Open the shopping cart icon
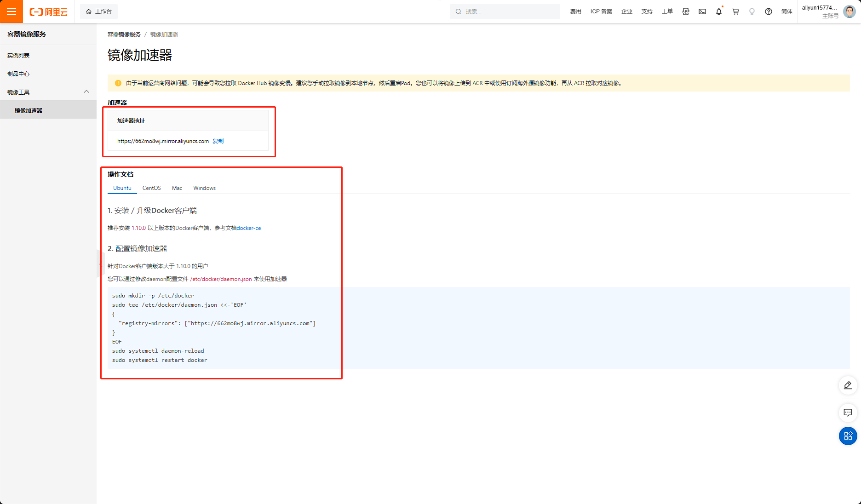 [735, 11]
